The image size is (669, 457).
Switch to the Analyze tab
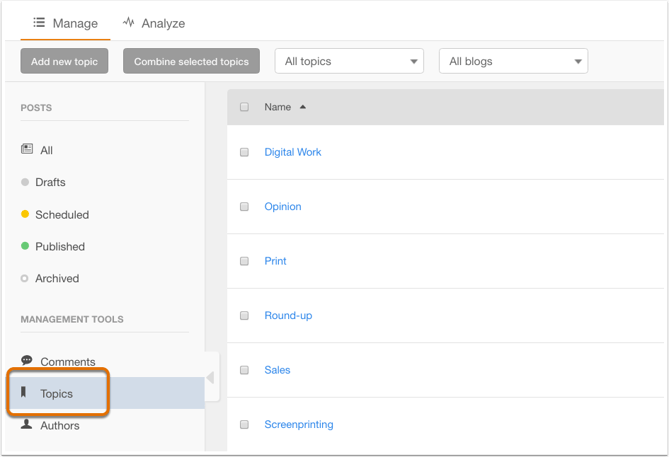(x=154, y=23)
